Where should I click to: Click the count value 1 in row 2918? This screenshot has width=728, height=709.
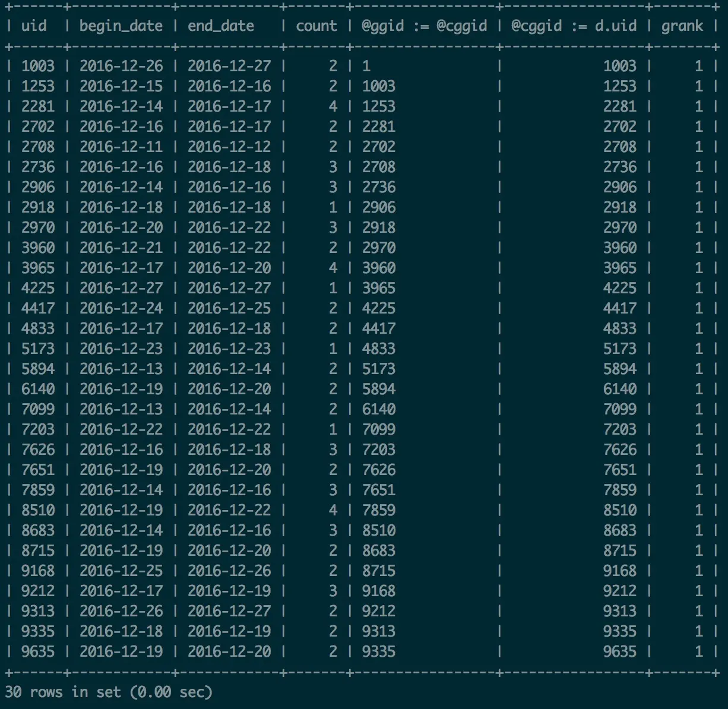333,207
